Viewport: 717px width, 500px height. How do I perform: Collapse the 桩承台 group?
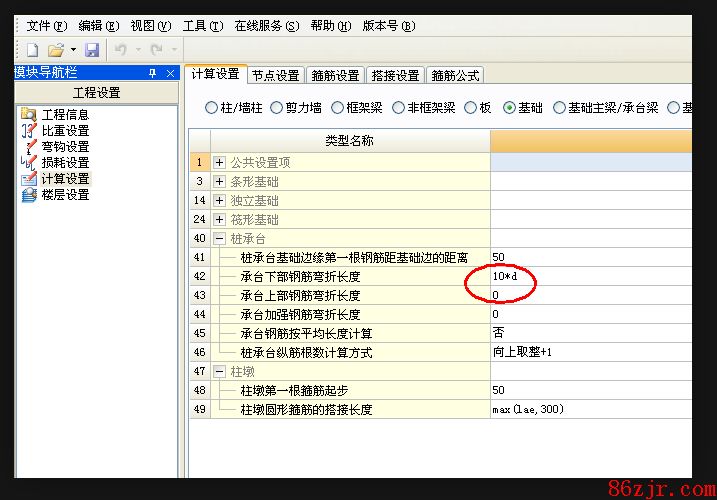219,238
